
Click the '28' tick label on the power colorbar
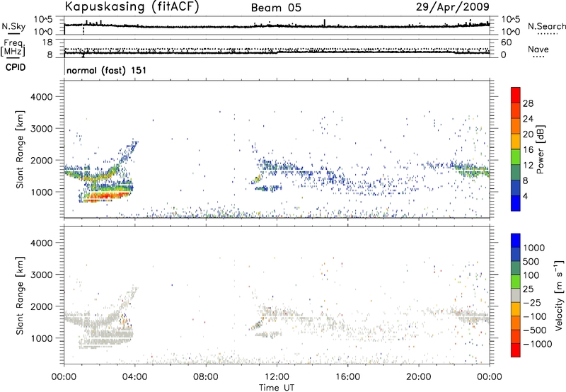528,103
